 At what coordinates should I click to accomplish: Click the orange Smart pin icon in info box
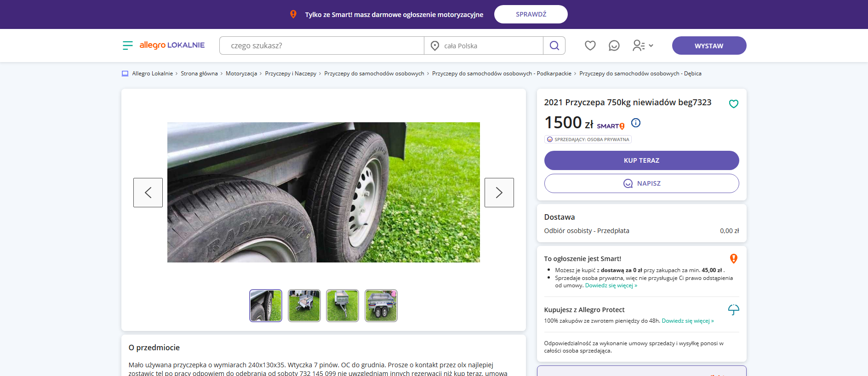[734, 259]
